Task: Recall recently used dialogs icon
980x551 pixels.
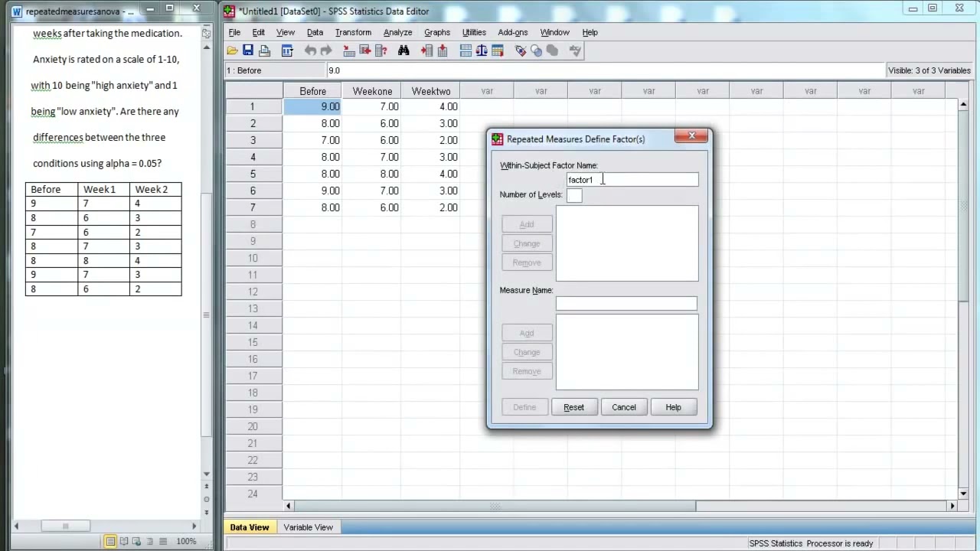Action: click(x=287, y=51)
